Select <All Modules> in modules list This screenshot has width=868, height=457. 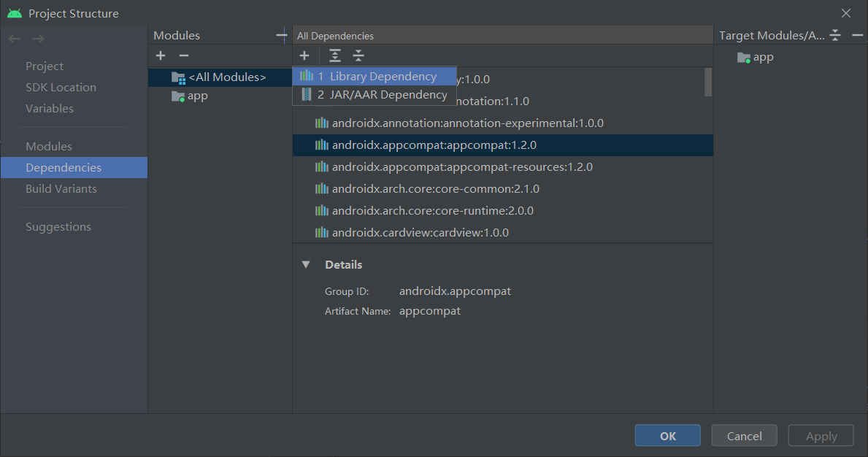(220, 77)
